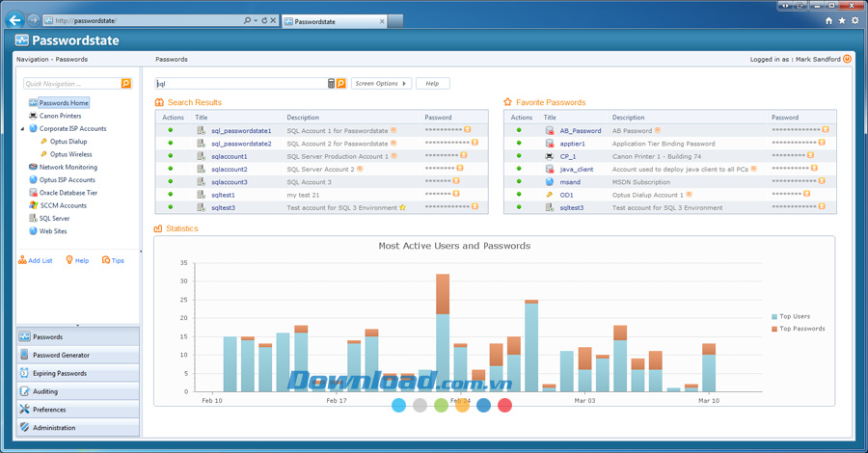The image size is (868, 453).
Task: Collapse the Corporate ISP Accounts tree node
Action: pos(23,129)
